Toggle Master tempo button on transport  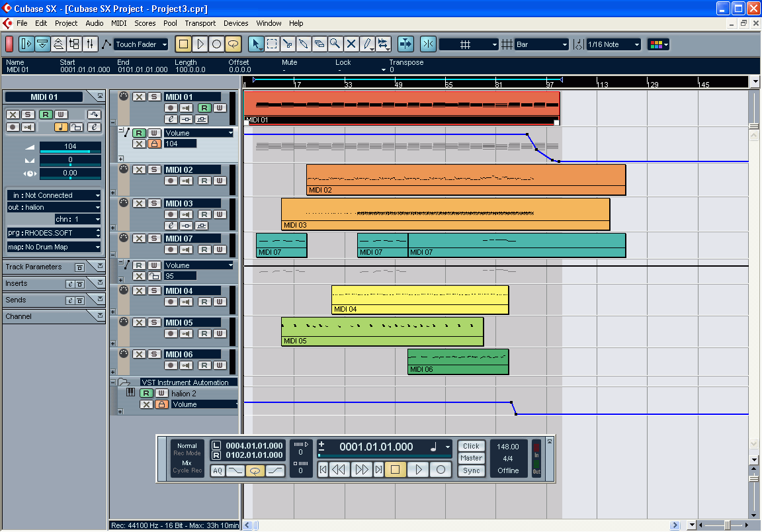(x=471, y=458)
